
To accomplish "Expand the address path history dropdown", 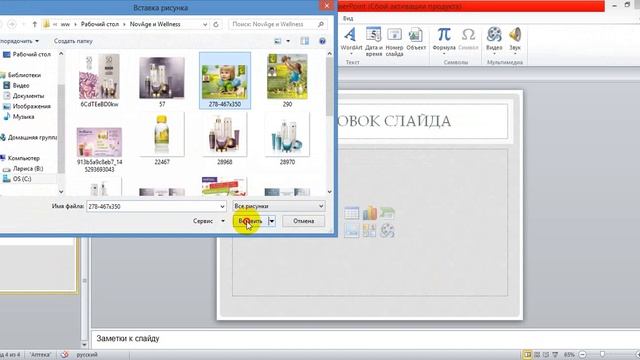I will (205, 24).
